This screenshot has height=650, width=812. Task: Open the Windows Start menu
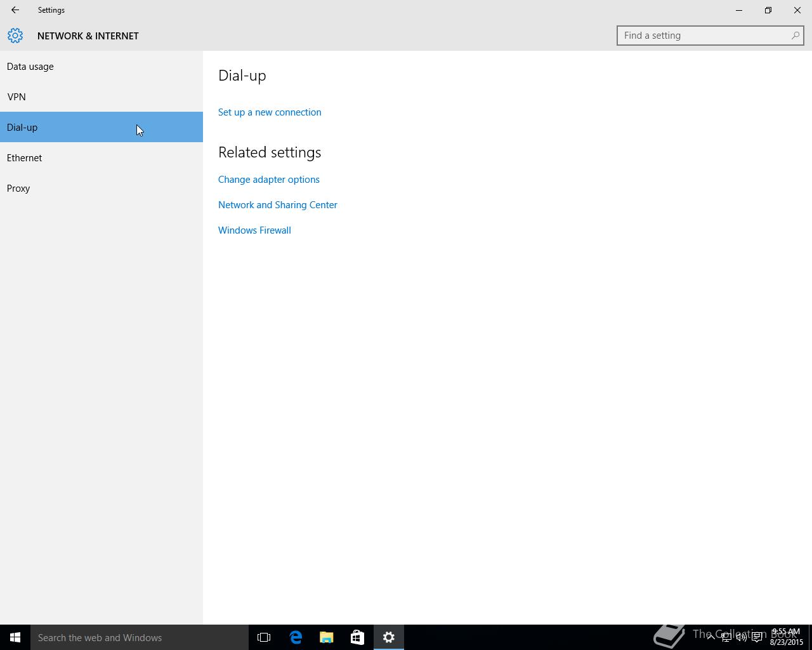point(15,637)
